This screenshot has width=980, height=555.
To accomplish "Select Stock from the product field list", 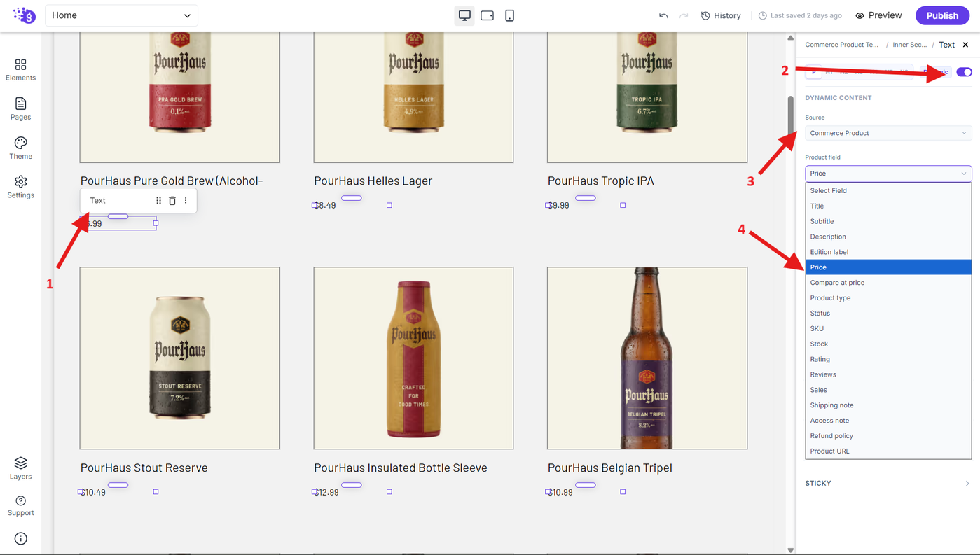I will [x=888, y=344].
